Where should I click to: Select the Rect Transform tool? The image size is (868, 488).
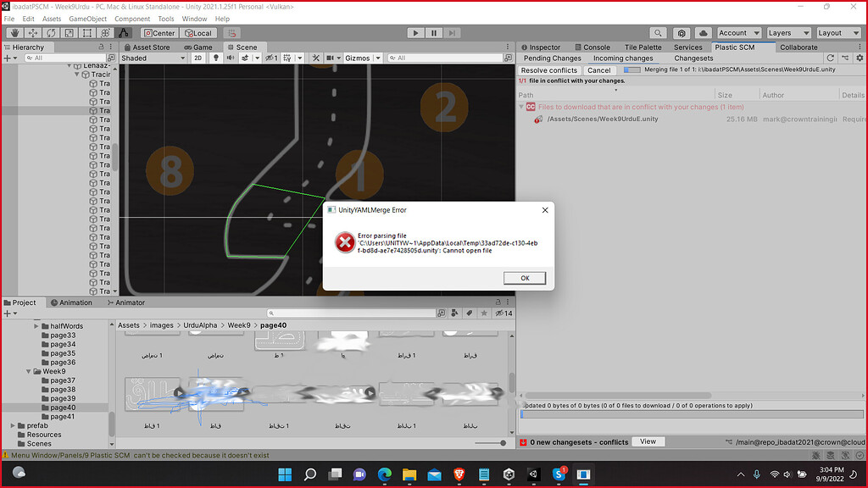86,32
